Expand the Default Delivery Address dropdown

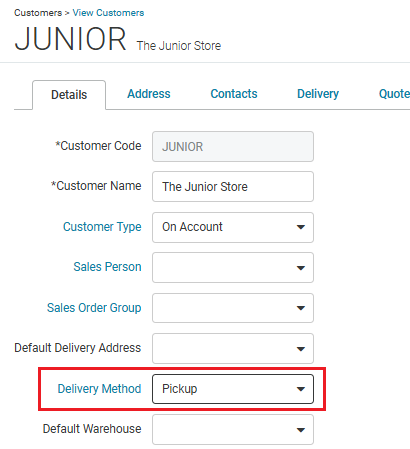point(233,348)
